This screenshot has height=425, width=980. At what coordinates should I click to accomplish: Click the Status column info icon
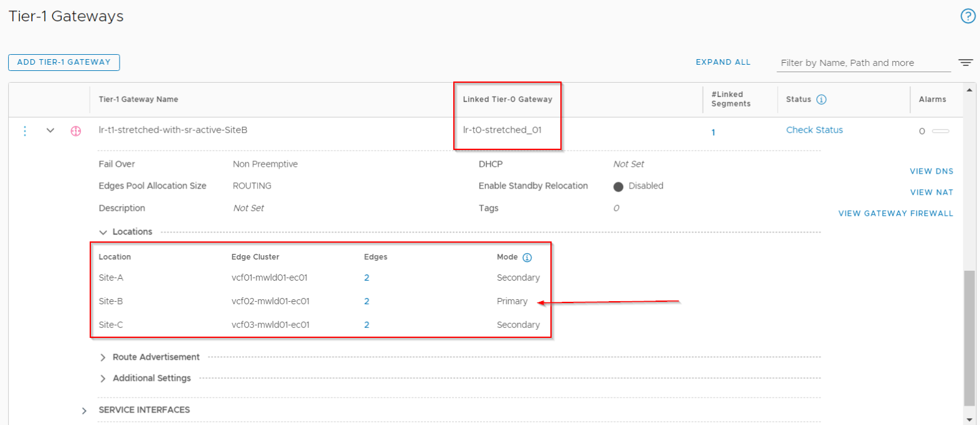[x=821, y=100]
